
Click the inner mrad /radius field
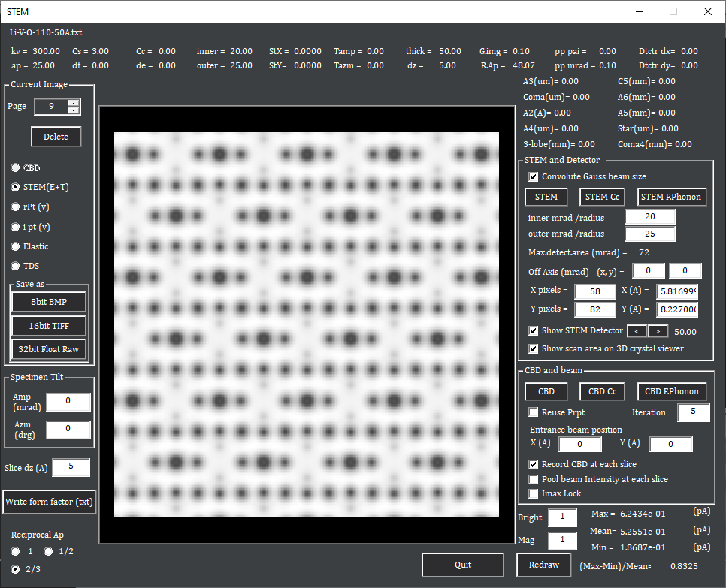650,216
